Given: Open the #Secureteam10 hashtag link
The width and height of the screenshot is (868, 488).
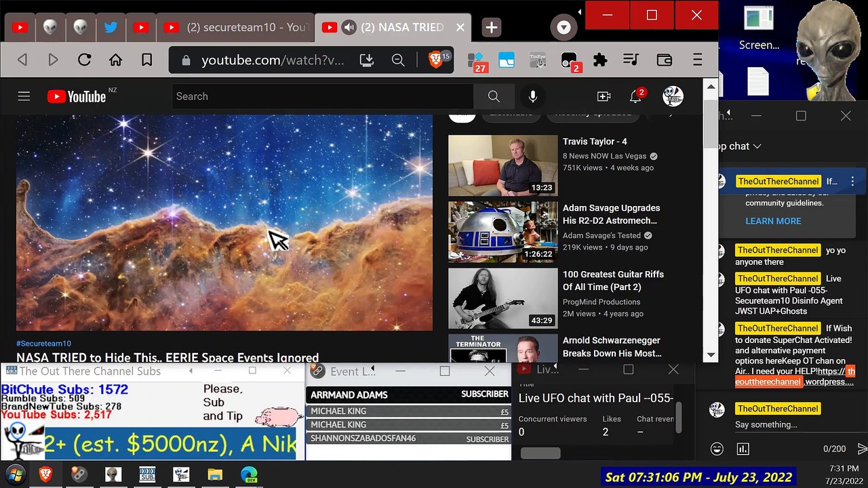Looking at the screenshot, I should (43, 344).
